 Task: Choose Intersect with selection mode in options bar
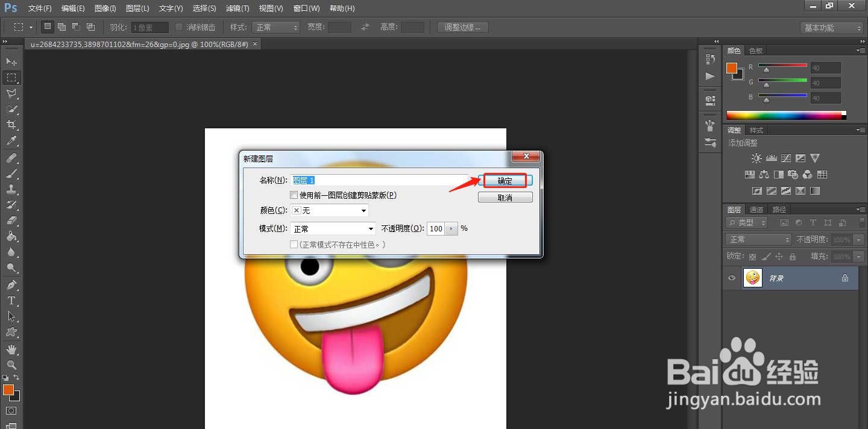[x=90, y=27]
